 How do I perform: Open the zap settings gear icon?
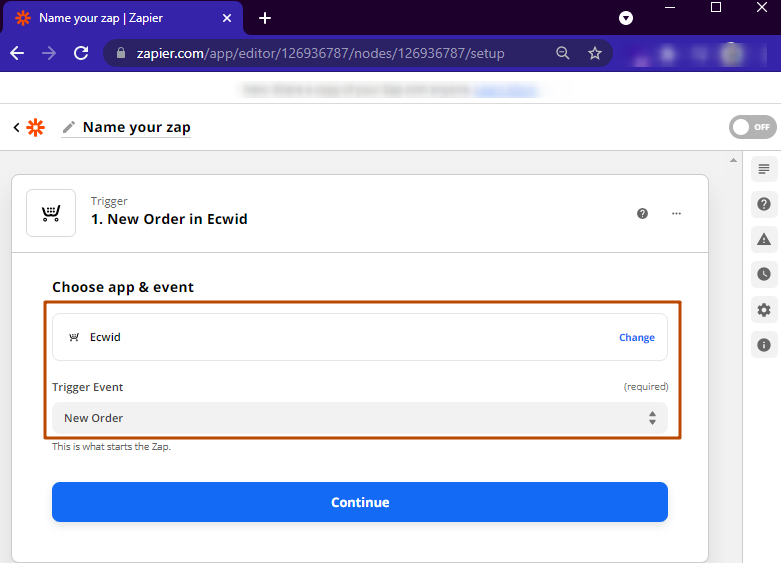764,310
